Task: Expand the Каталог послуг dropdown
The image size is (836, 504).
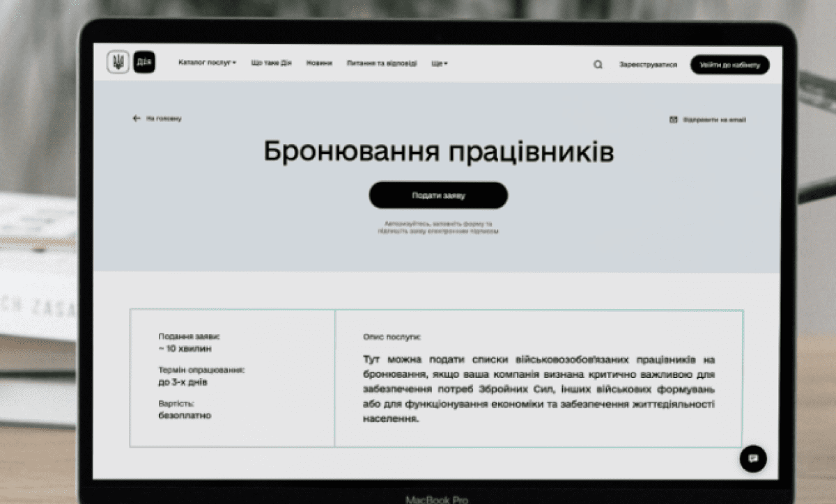Action: tap(207, 63)
